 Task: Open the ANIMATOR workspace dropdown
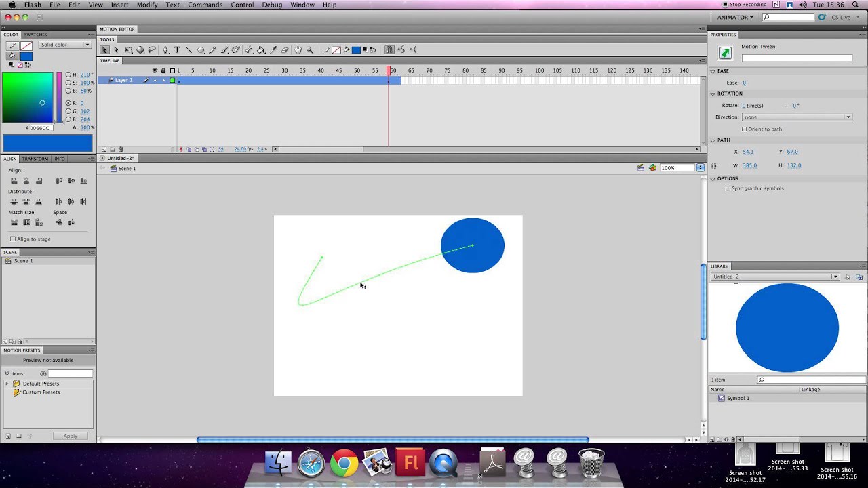pos(735,17)
